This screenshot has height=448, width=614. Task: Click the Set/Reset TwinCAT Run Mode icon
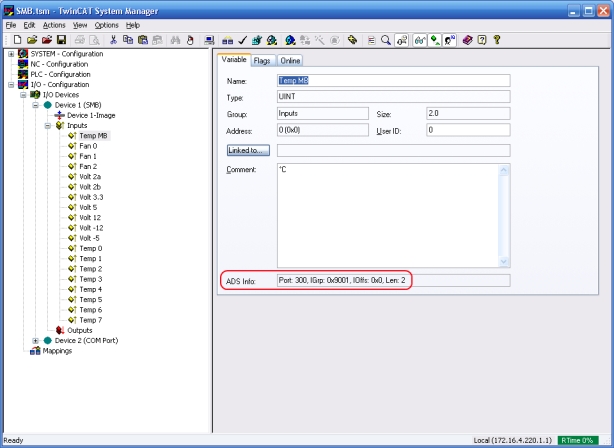[272, 40]
